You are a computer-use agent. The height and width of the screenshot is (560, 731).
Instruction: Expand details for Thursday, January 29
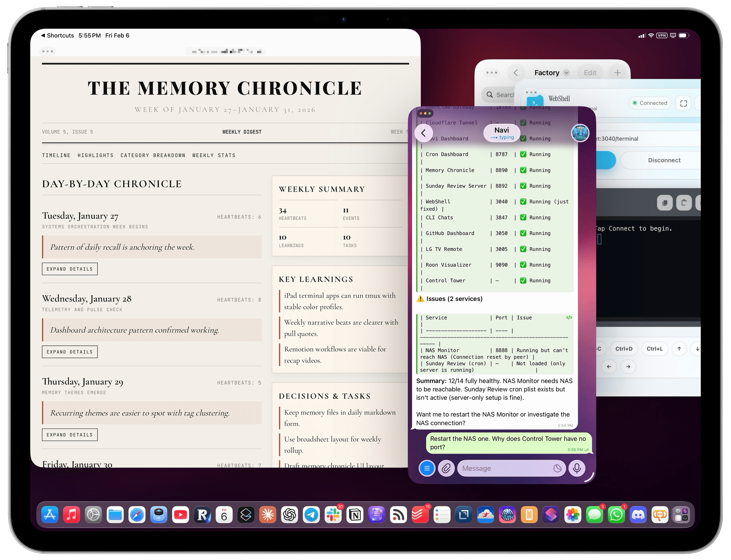pyautogui.click(x=70, y=434)
